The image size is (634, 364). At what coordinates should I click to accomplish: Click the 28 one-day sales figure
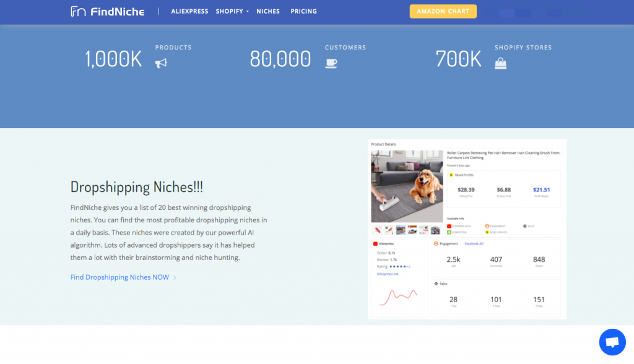click(453, 300)
